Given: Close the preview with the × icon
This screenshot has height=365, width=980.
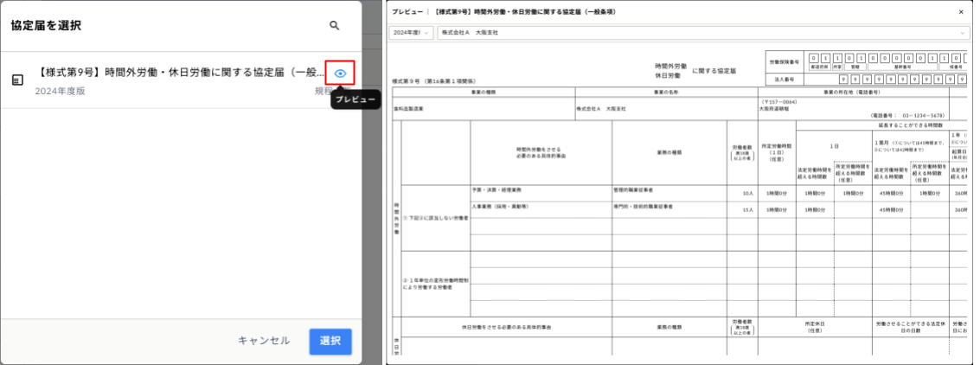Looking at the screenshot, I should coord(961,12).
